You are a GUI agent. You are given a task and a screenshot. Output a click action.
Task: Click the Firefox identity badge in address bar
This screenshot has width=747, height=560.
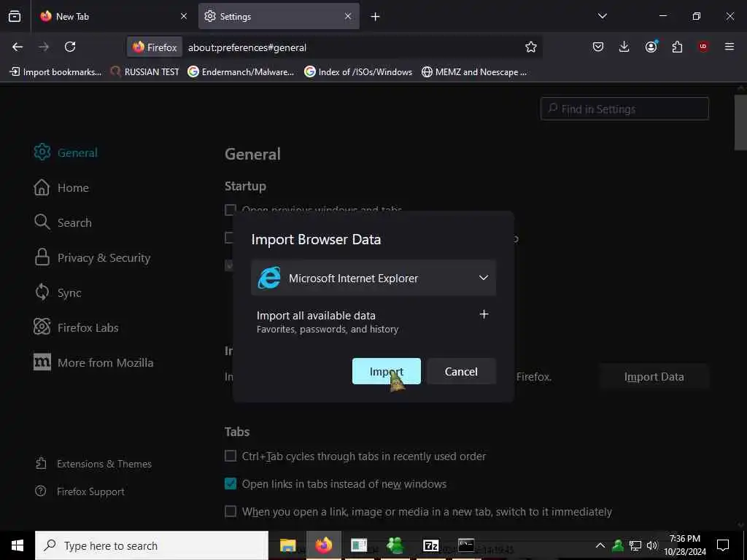click(155, 47)
